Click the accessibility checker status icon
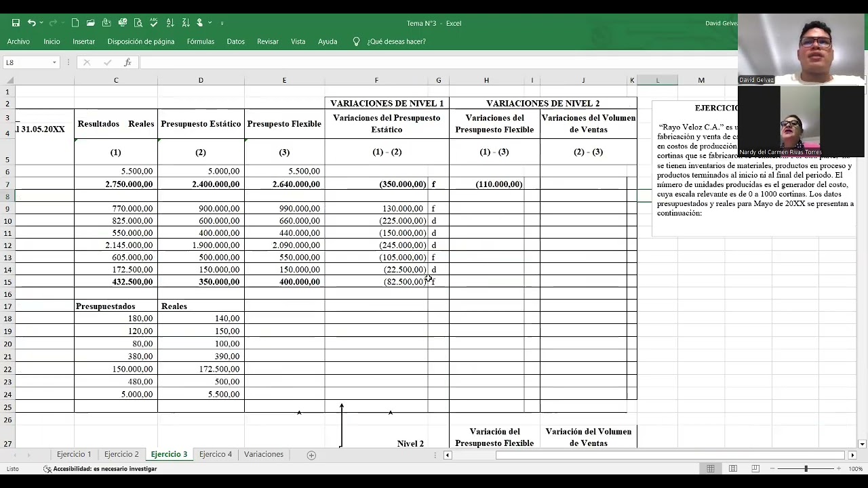Viewport: 868px width, 488px height. 47,469
